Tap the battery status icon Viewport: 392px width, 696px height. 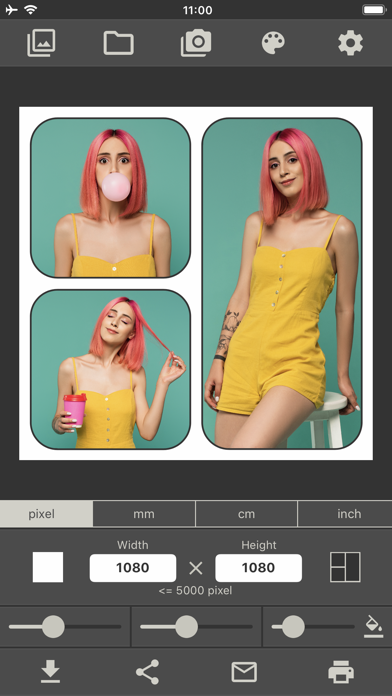point(374,10)
